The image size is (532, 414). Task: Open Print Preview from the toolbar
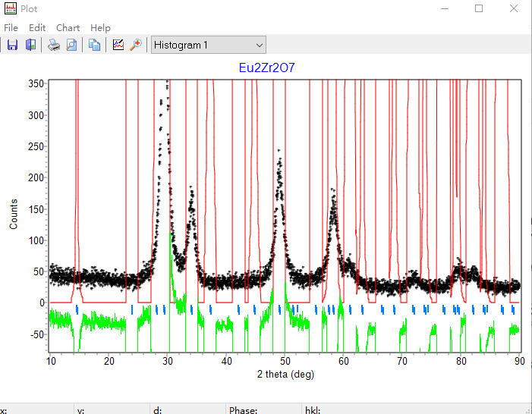(x=71, y=45)
